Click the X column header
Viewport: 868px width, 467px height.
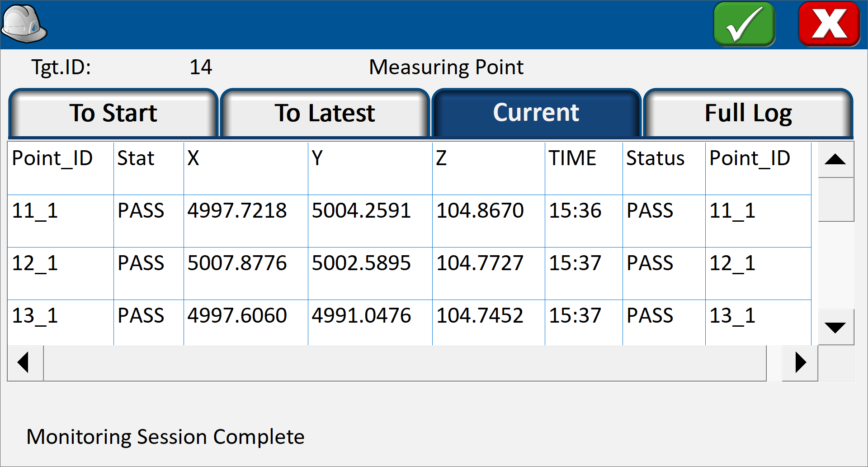(x=246, y=168)
